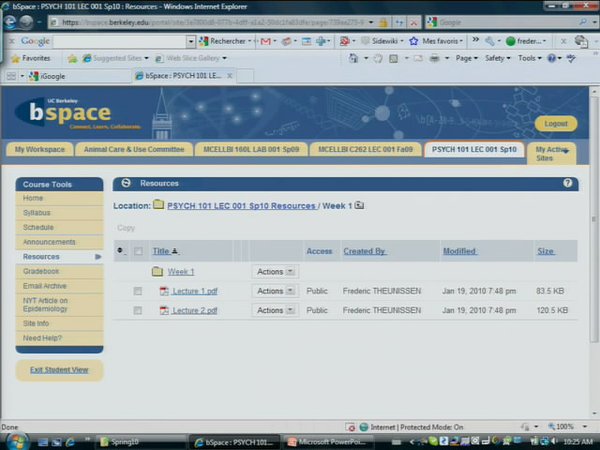Open the Lecture 1.pdf link

pos(194,291)
